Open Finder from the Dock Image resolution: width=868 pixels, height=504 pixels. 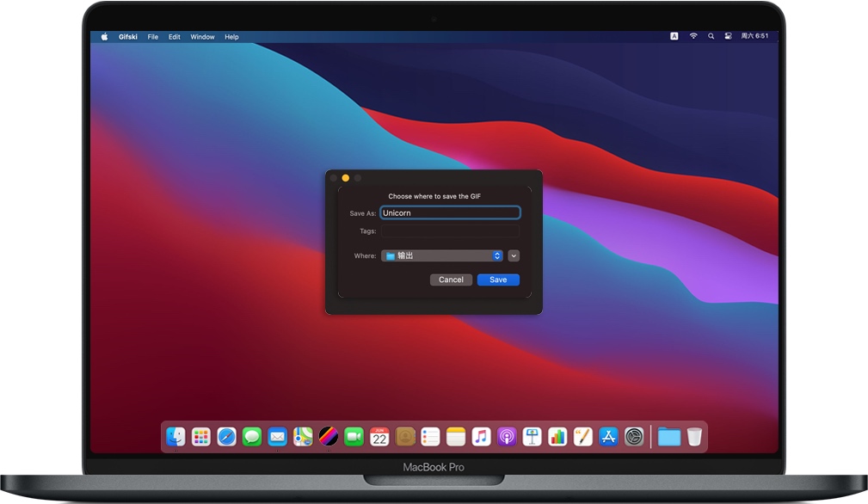[175, 437]
